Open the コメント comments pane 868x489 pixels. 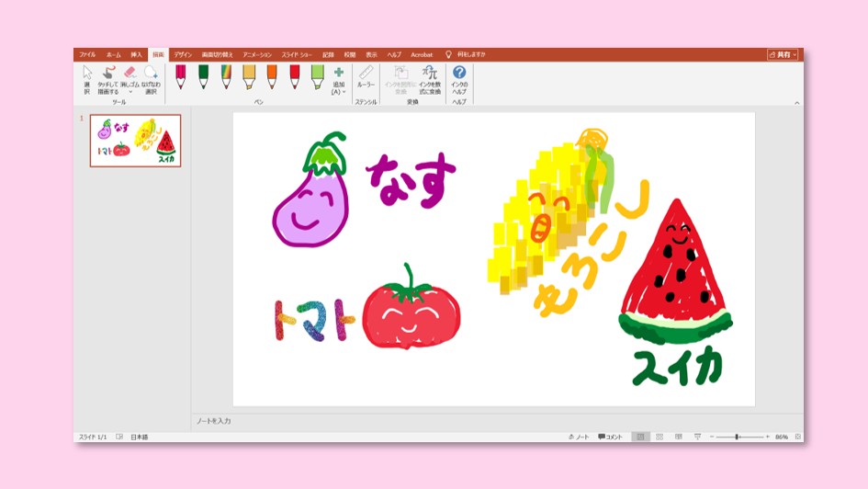[611, 437]
